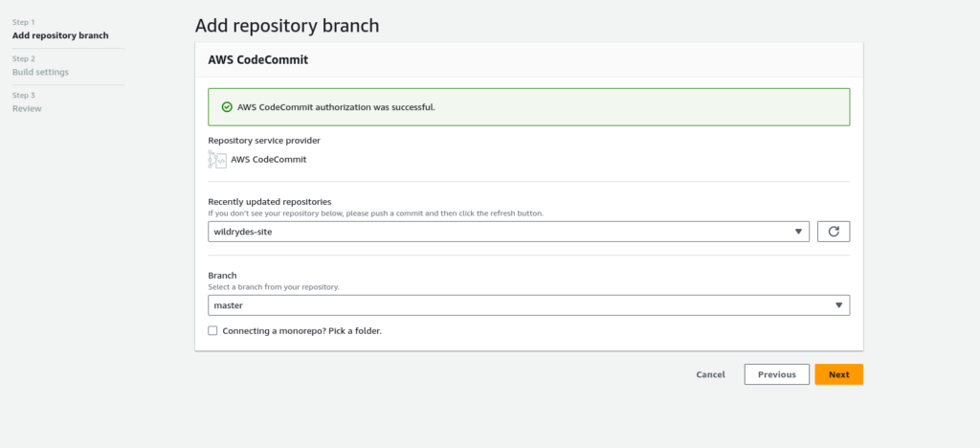The height and width of the screenshot is (448, 980).
Task: Select Step 3 Review
Action: pos(27,109)
